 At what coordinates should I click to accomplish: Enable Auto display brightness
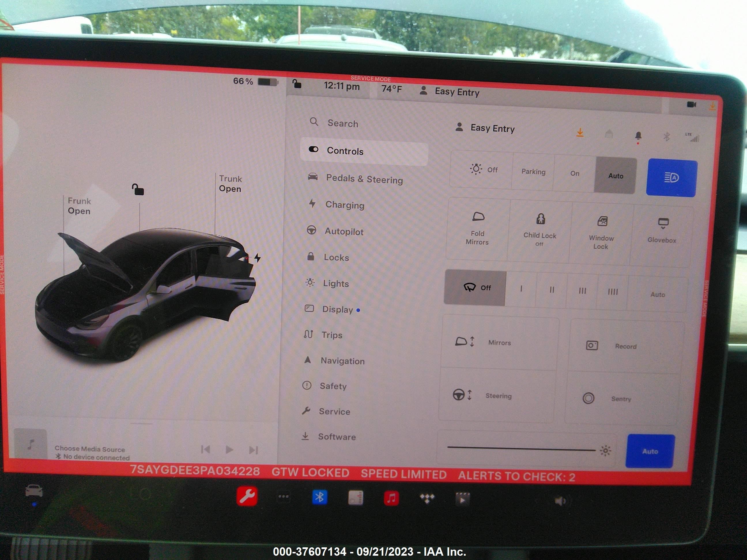tap(650, 451)
